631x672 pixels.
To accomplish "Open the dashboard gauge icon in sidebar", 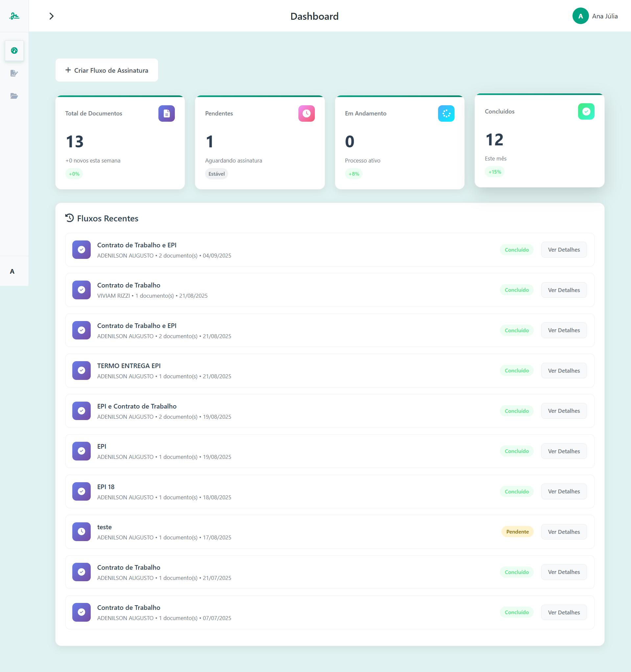I will pos(14,50).
